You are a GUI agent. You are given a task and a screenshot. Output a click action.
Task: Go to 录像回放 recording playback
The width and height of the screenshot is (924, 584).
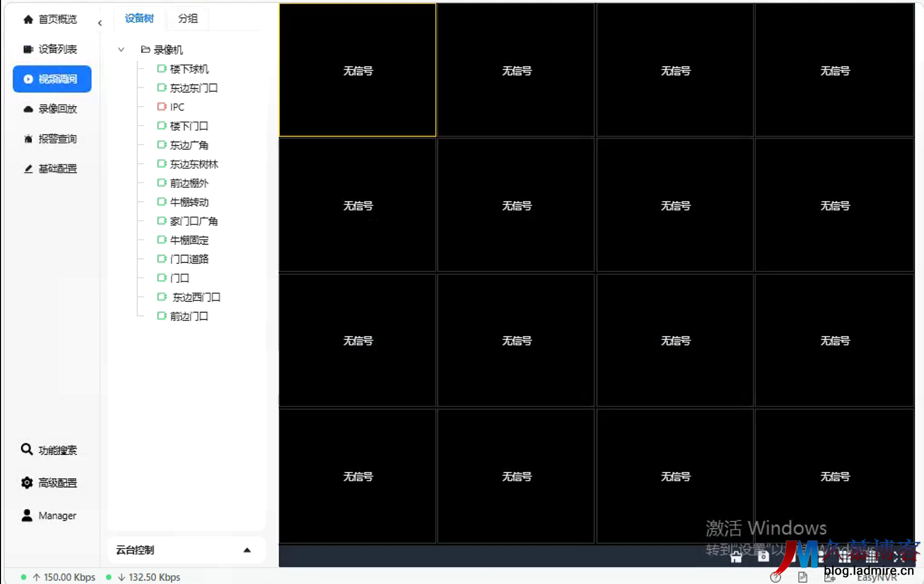tap(50, 109)
